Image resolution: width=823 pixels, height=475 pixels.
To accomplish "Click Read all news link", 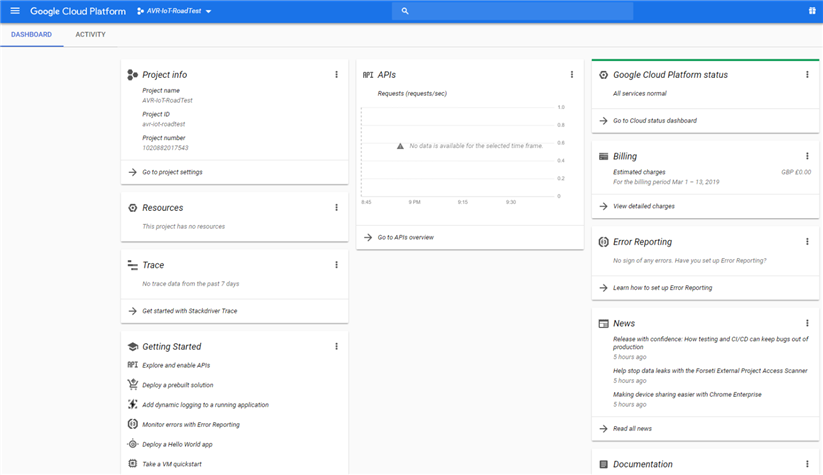I will pyautogui.click(x=635, y=428).
